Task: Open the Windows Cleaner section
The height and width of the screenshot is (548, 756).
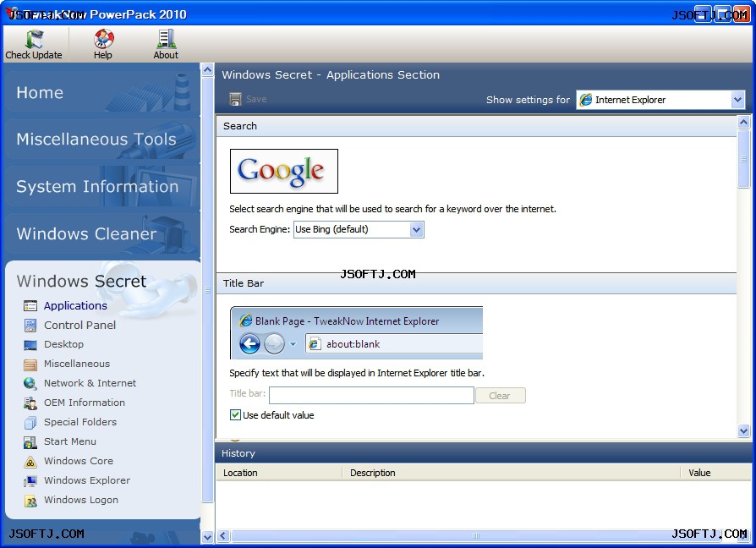Action: tap(102, 233)
